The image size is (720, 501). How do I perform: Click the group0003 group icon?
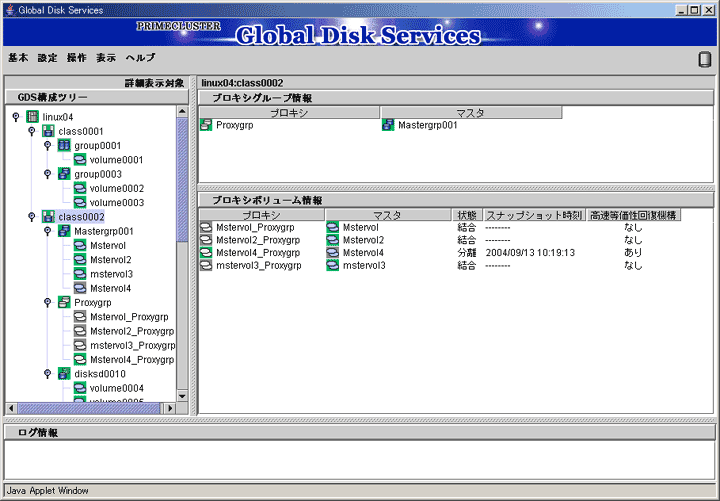(64, 174)
